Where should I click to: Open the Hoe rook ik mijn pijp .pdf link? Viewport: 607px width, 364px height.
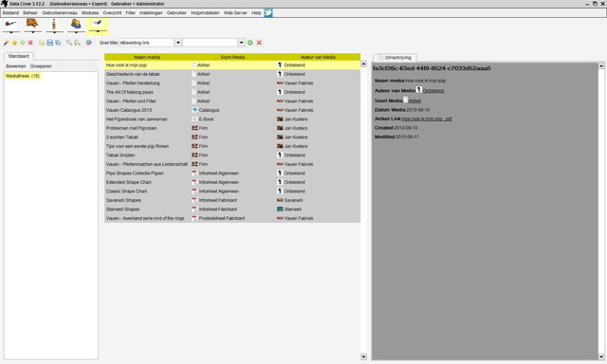pos(427,118)
